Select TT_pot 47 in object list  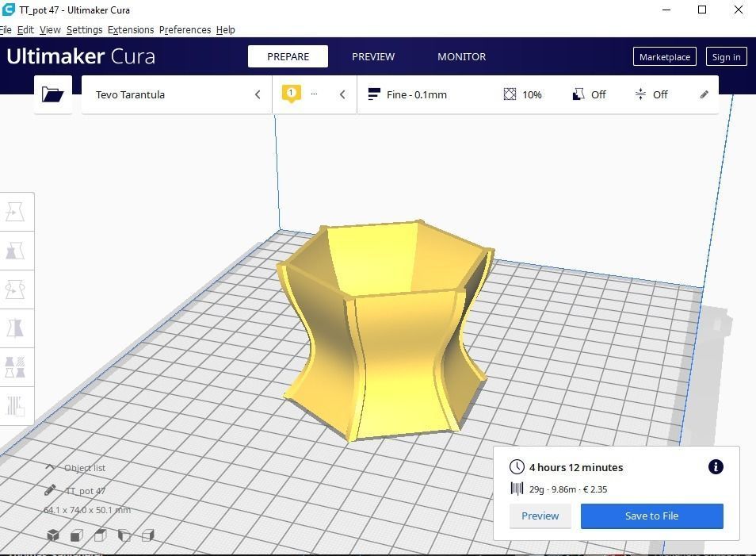(85, 491)
